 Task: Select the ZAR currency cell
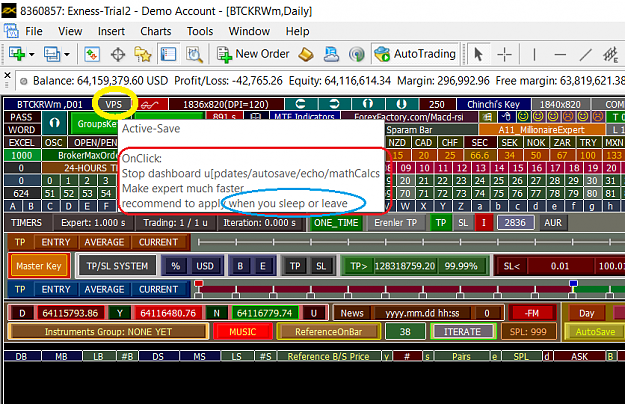(x=562, y=143)
